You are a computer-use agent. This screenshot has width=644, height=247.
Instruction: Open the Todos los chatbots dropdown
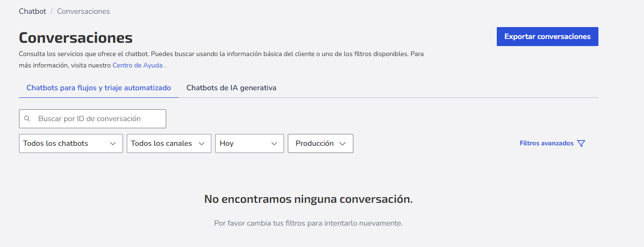[71, 143]
